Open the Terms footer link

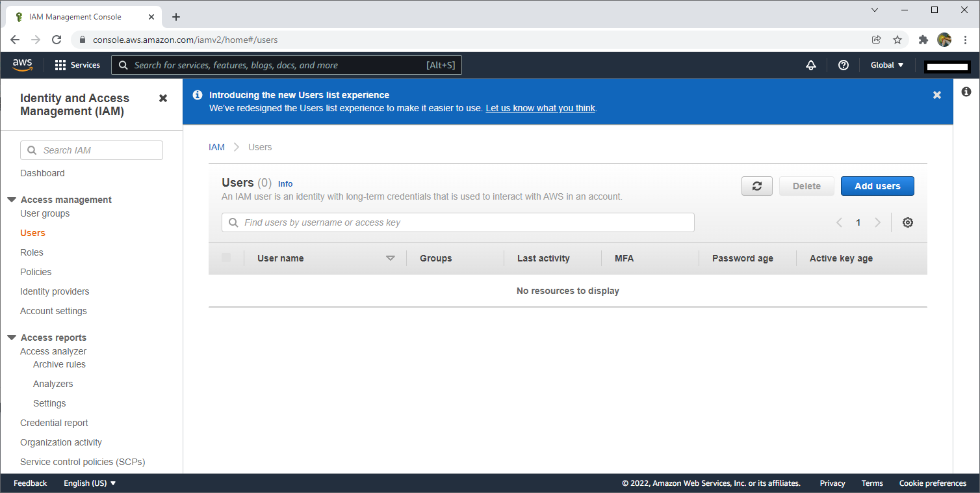(x=872, y=483)
